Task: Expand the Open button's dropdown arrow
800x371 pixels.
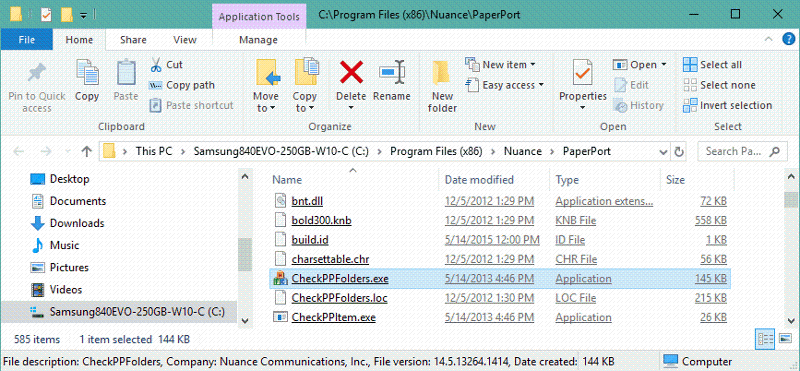Action: coord(664,65)
